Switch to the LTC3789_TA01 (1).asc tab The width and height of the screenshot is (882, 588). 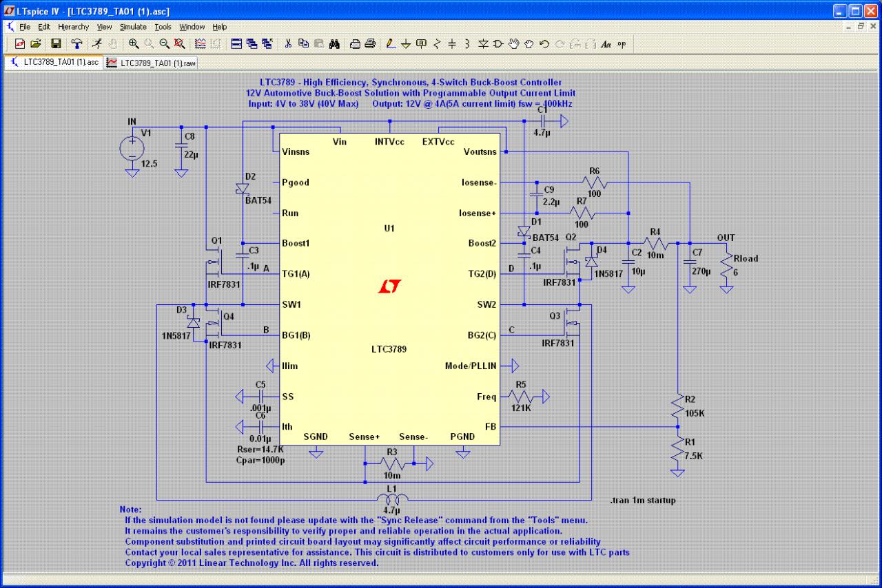click(54, 62)
